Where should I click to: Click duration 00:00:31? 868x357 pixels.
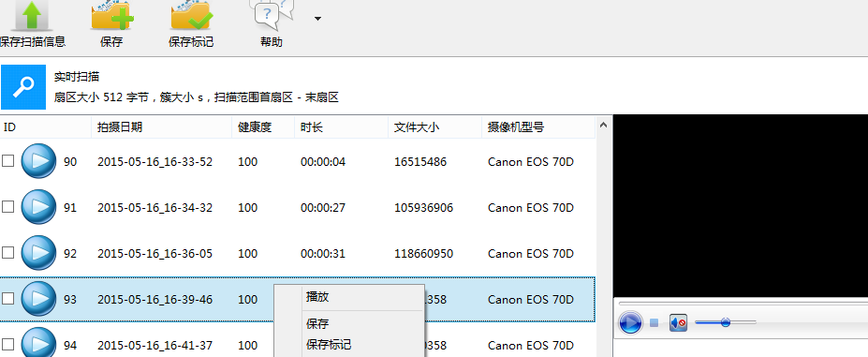pos(323,254)
